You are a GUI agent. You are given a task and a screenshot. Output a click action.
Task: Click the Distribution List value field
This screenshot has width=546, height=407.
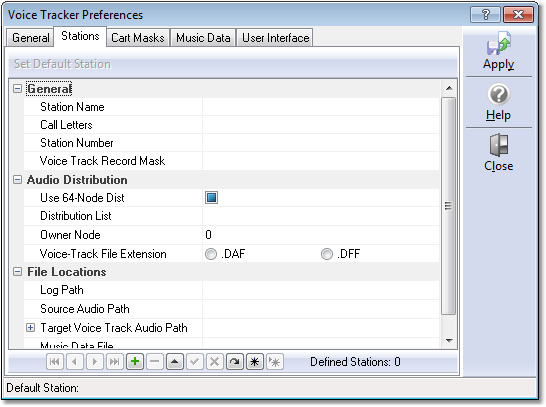point(320,216)
